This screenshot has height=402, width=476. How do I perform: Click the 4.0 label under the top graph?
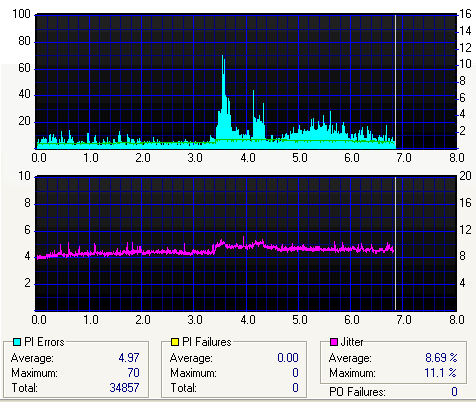click(x=248, y=157)
